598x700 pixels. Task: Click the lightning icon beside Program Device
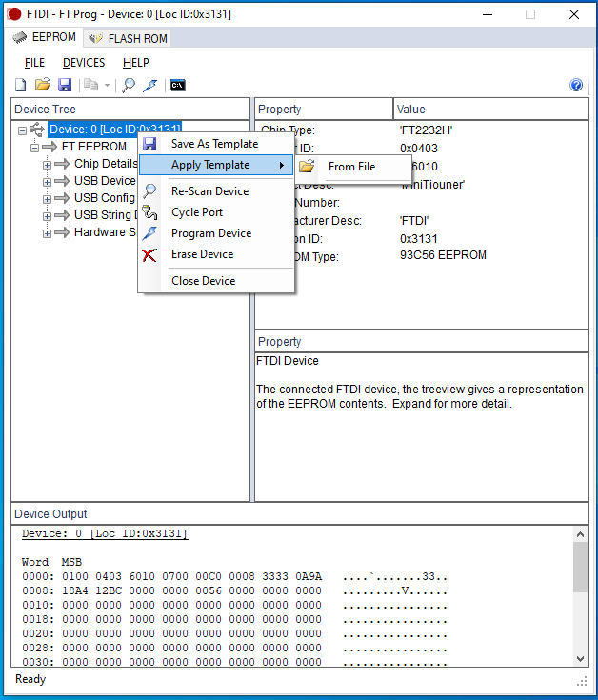149,233
